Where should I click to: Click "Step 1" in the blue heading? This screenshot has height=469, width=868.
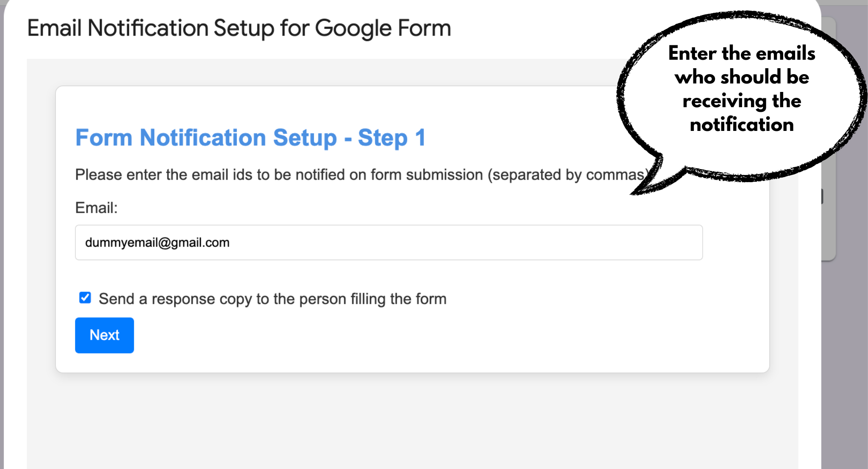[392, 138]
